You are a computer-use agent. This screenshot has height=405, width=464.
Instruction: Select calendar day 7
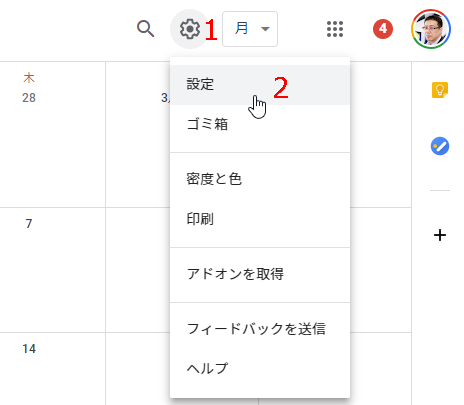(x=29, y=223)
